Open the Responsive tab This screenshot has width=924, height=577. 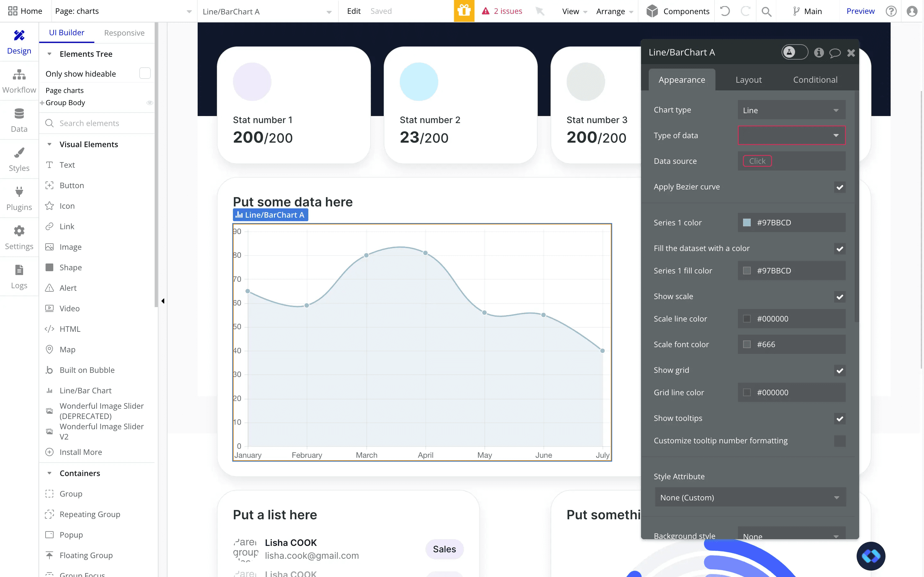point(124,33)
